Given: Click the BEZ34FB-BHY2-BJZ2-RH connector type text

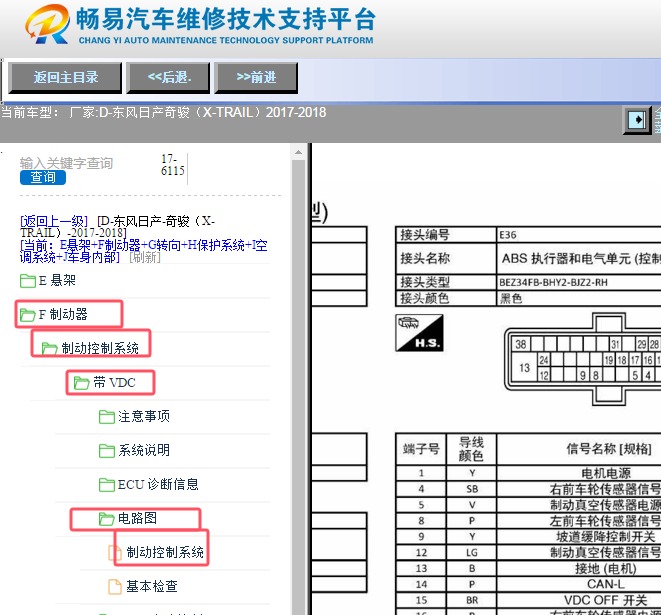Looking at the screenshot, I should [x=554, y=282].
